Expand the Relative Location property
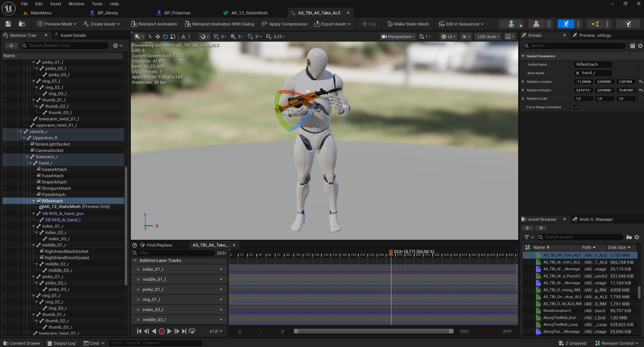Viewport: 644px width, 347px height. [x=523, y=82]
